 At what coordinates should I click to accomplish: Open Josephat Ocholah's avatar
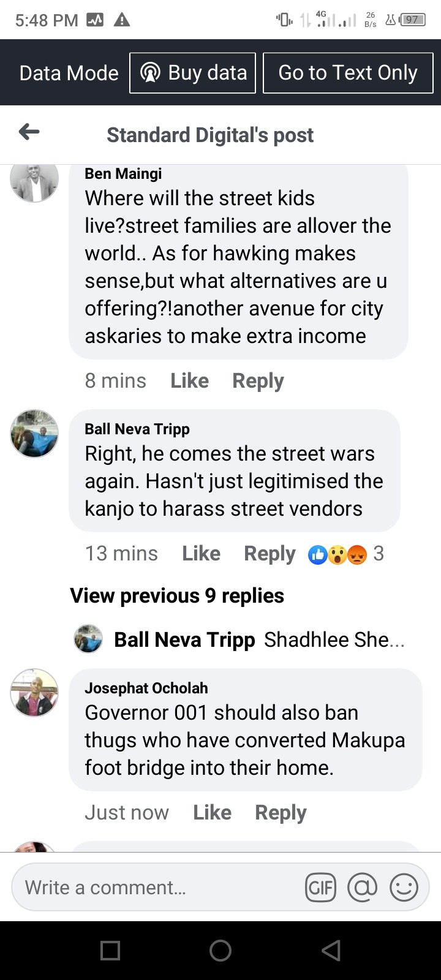click(x=34, y=693)
